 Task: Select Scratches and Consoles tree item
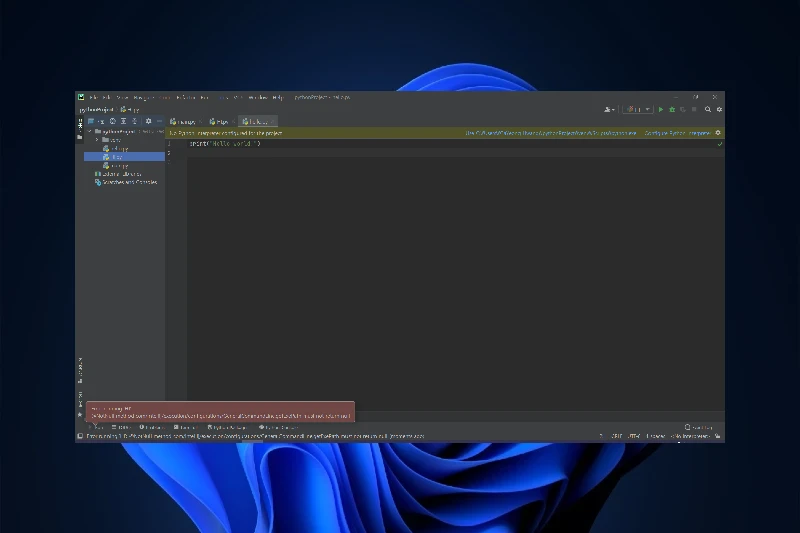click(x=129, y=182)
